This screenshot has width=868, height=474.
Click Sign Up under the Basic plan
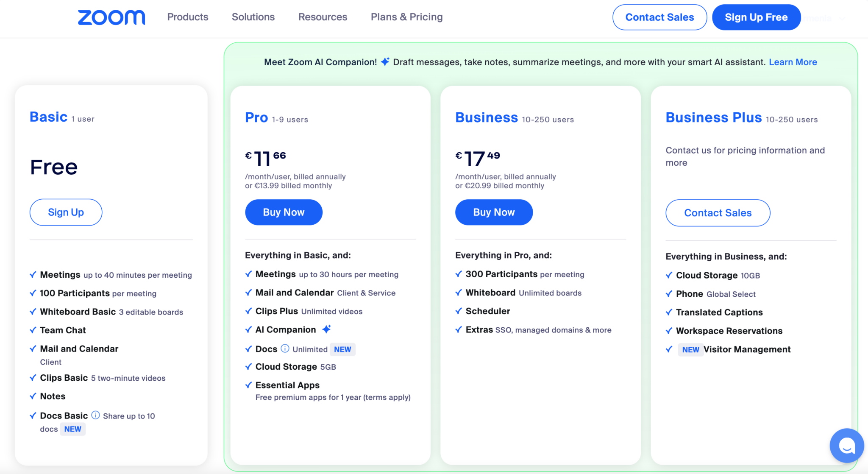click(x=66, y=212)
